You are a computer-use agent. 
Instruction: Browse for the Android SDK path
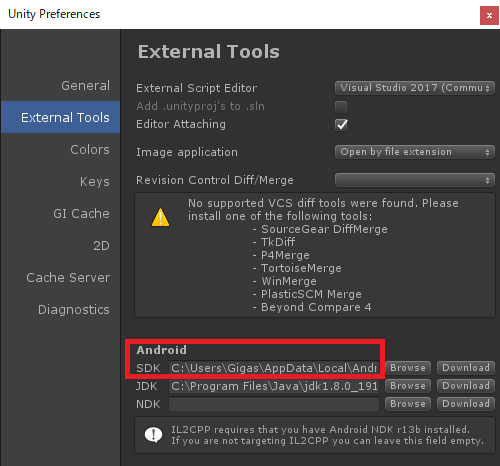click(408, 368)
